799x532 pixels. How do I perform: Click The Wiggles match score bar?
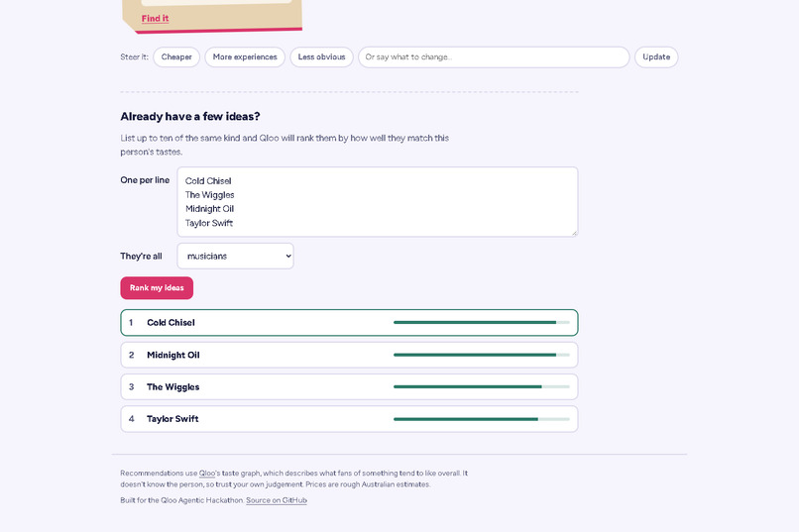[x=482, y=387]
